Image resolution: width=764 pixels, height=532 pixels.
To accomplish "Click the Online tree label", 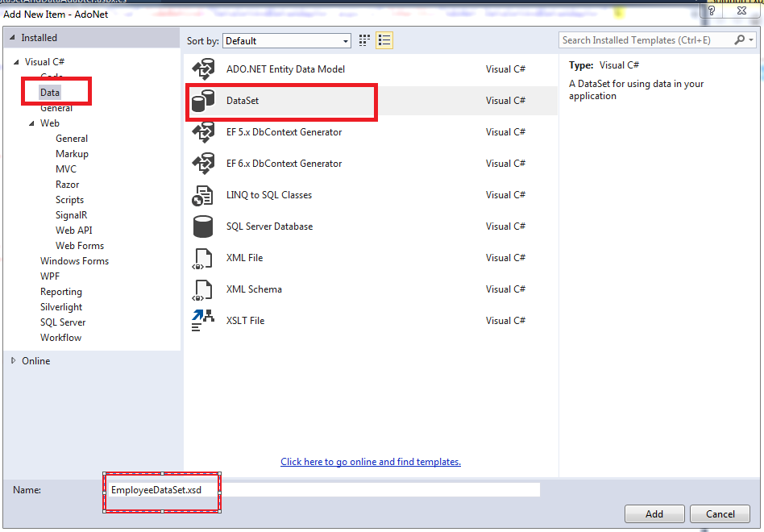I will 36,361.
